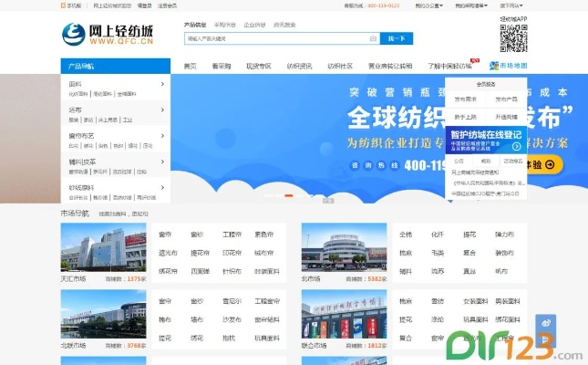Open 我的采购清单 dropdown
The height and width of the screenshot is (365, 588).
[471, 5]
